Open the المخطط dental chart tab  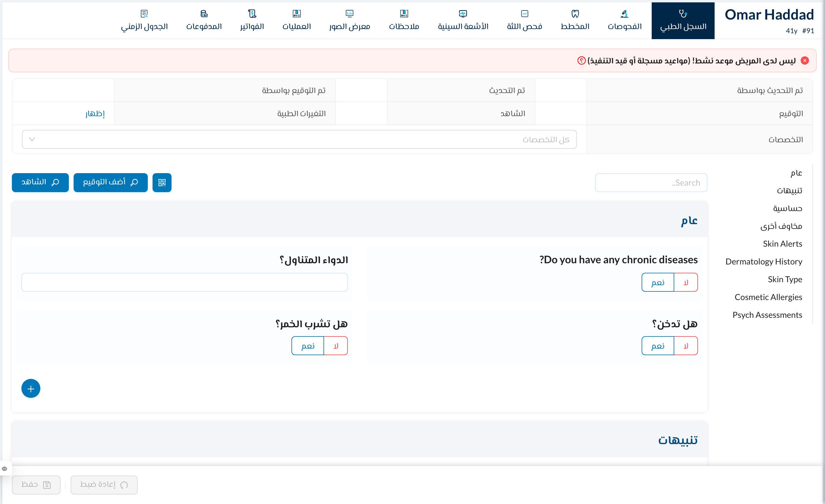coord(575,21)
